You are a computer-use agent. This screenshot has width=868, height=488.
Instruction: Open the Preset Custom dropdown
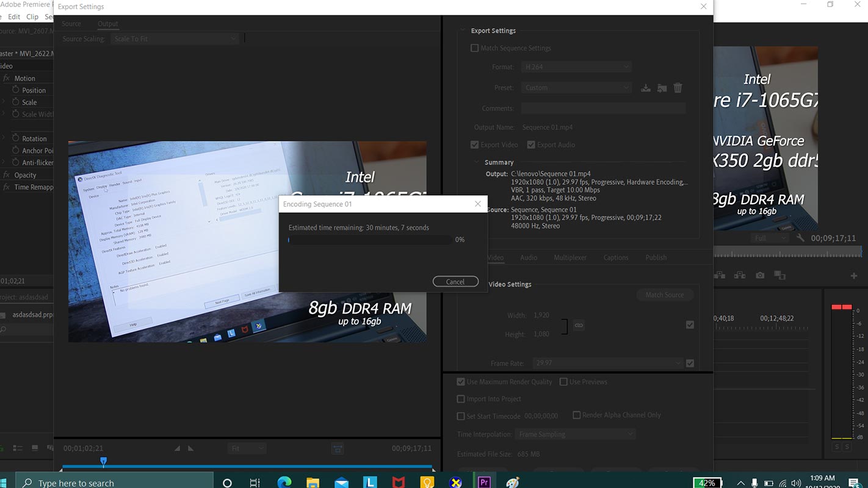click(577, 88)
